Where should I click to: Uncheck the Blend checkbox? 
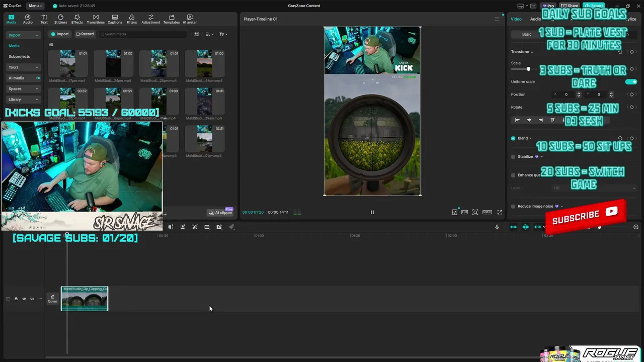513,138
